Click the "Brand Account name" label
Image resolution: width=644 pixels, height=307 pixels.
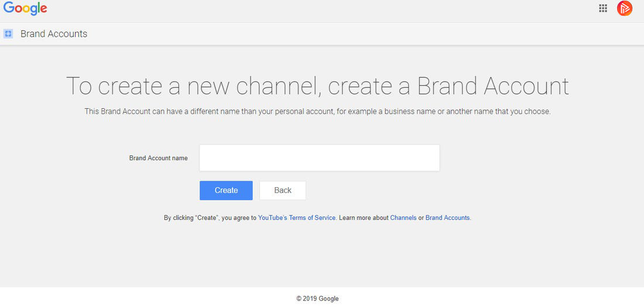159,158
